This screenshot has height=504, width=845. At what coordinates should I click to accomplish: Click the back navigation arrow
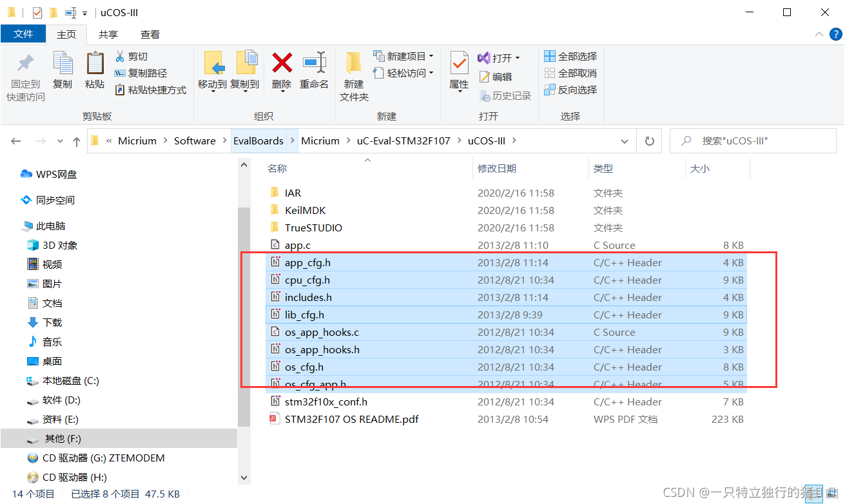[x=15, y=141]
